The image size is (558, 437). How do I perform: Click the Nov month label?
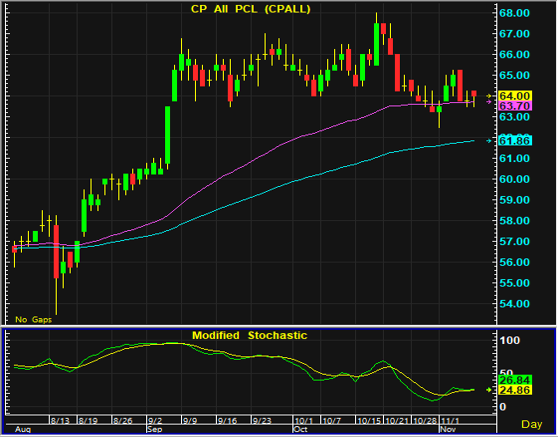pyautogui.click(x=448, y=429)
